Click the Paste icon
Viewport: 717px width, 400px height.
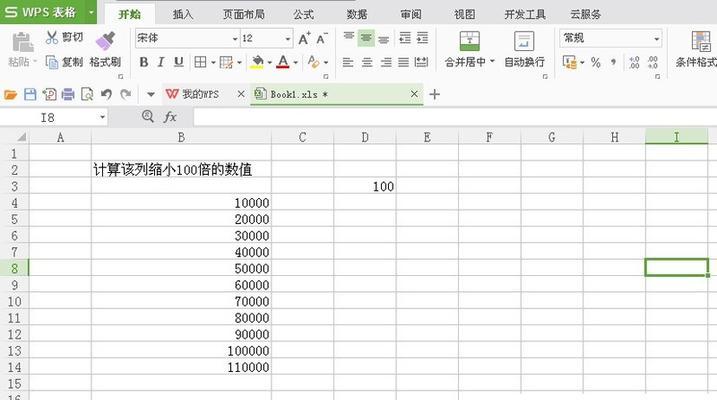(22, 43)
